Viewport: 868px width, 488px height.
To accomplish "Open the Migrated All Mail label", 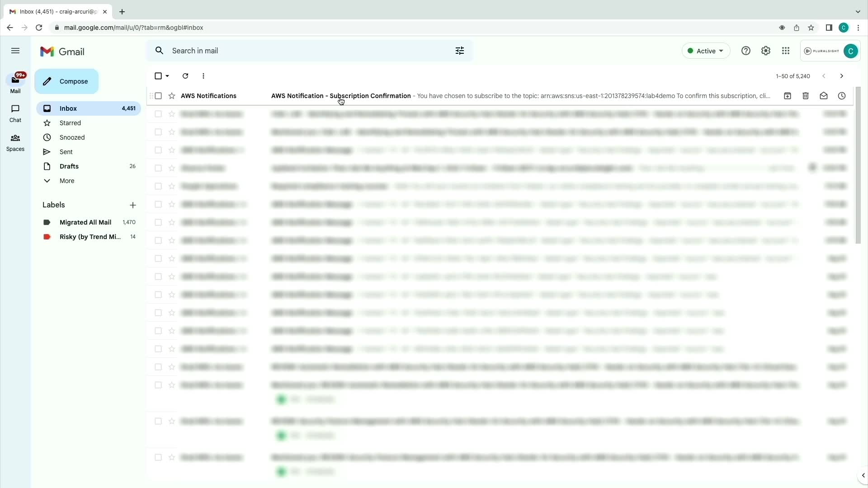I will click(x=85, y=222).
